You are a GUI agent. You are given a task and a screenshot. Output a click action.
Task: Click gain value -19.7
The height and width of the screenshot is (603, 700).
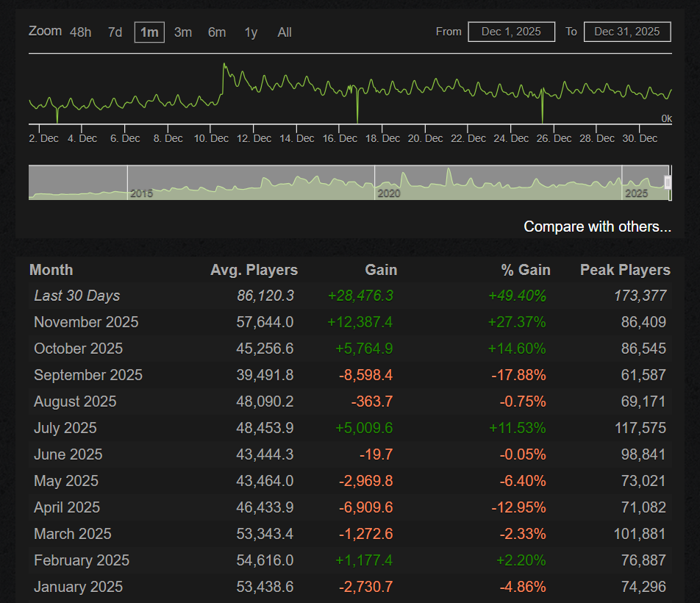pos(376,454)
